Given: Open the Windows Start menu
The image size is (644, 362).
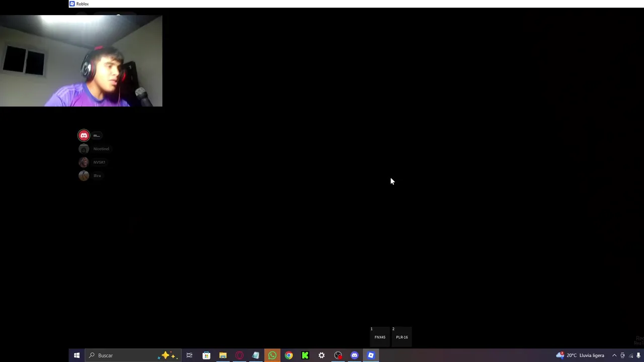Looking at the screenshot, I should point(76,355).
